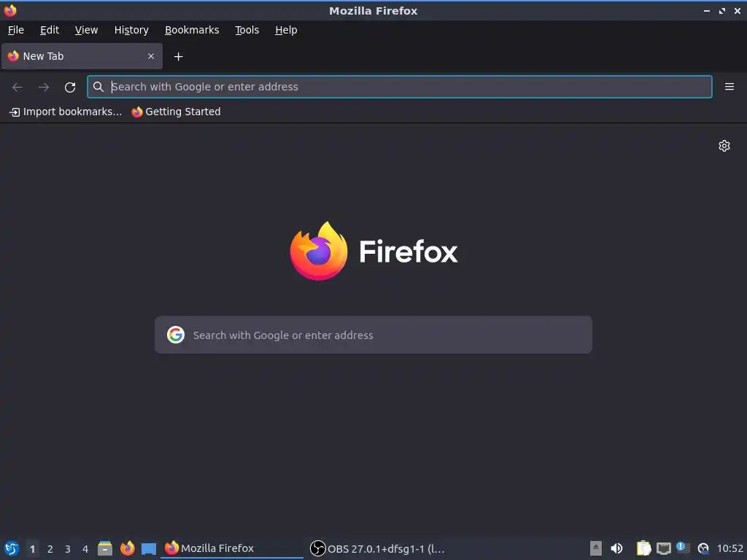
Task: Open the update notification tray icon
Action: pos(683,548)
